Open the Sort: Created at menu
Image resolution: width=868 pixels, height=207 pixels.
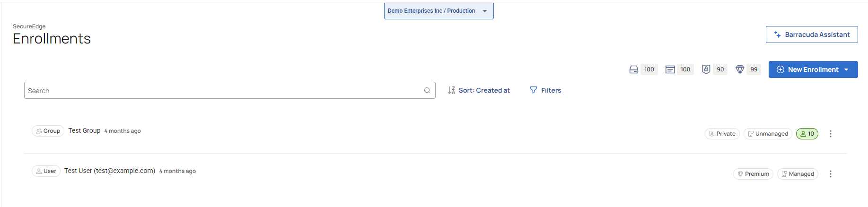tap(479, 90)
